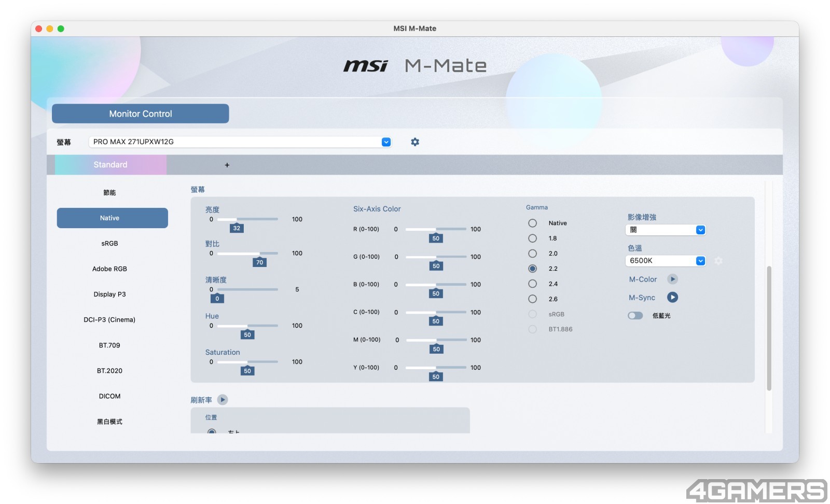The height and width of the screenshot is (504, 830).
Task: Choose the Adobe RGB mode
Action: point(109,269)
